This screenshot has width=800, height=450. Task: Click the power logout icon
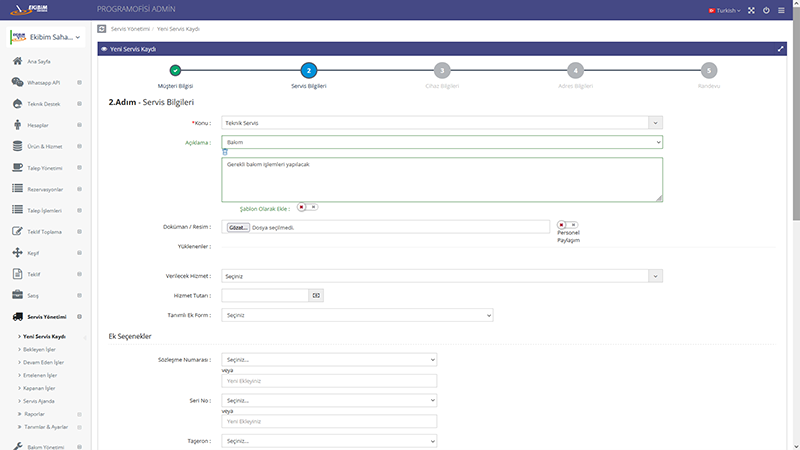coord(765,10)
